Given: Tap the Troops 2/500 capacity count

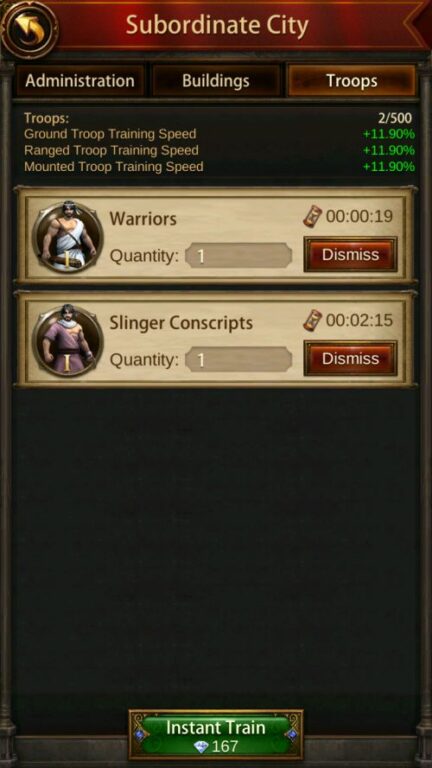Looking at the screenshot, I should [x=395, y=118].
